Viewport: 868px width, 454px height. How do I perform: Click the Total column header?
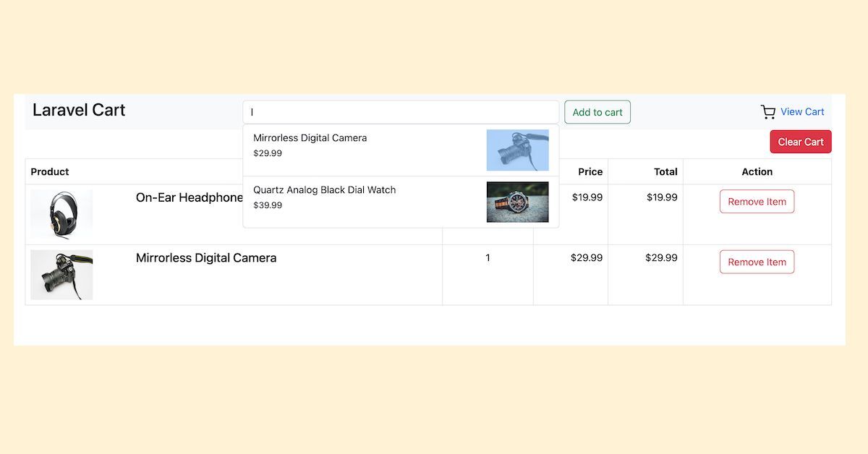[x=665, y=171]
